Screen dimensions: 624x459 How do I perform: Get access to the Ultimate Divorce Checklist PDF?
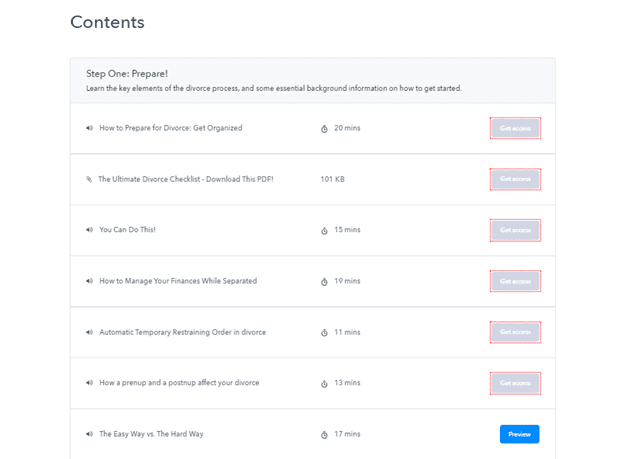515,179
